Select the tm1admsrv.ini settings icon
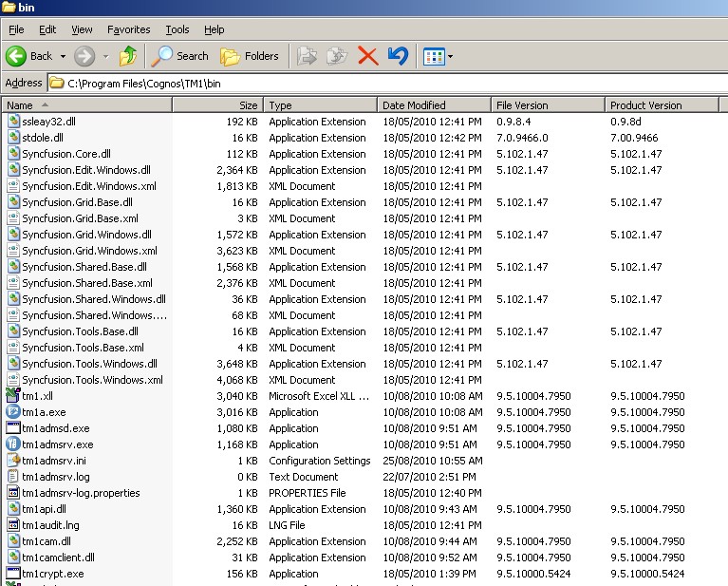Image resolution: width=728 pixels, height=586 pixels. pyautogui.click(x=13, y=461)
